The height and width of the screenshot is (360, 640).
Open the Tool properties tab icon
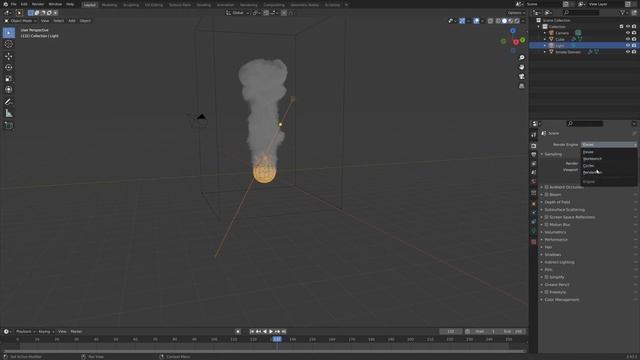(x=533, y=135)
